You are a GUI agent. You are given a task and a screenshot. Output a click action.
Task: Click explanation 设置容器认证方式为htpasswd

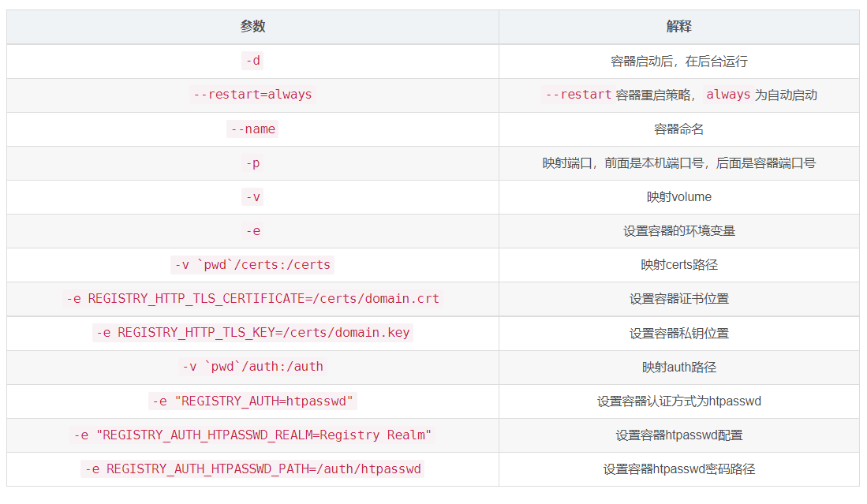click(x=679, y=401)
